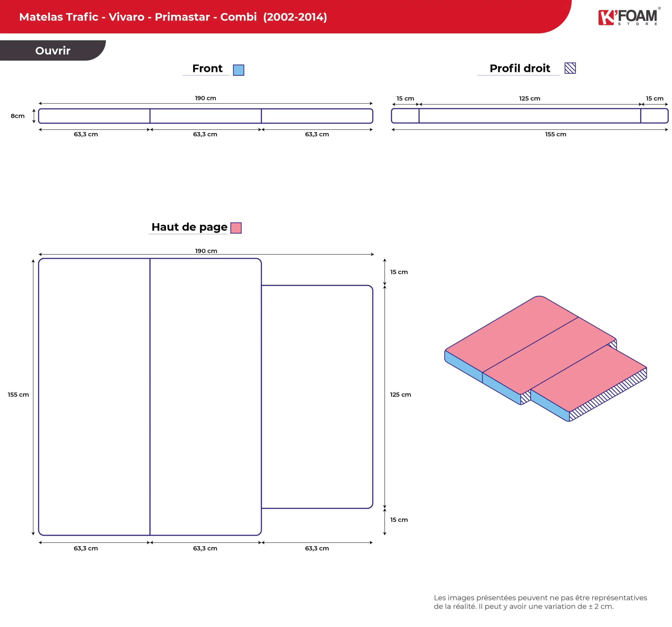Click the pink Haut de page swatch

[x=236, y=228]
